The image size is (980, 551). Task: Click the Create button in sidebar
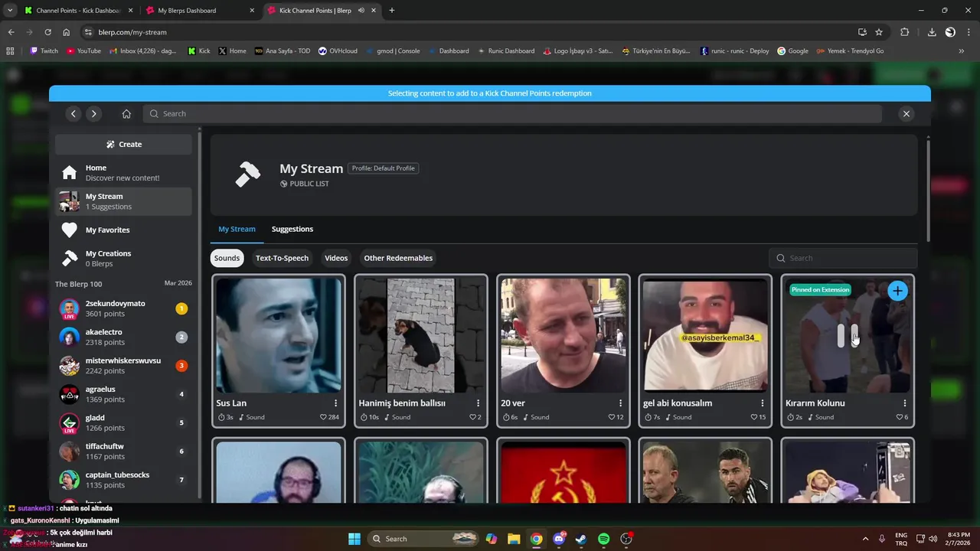pos(123,144)
